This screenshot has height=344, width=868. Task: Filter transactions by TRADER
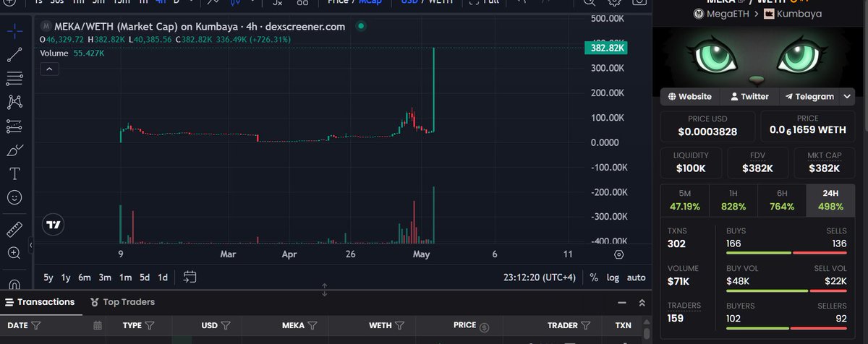[x=586, y=326]
